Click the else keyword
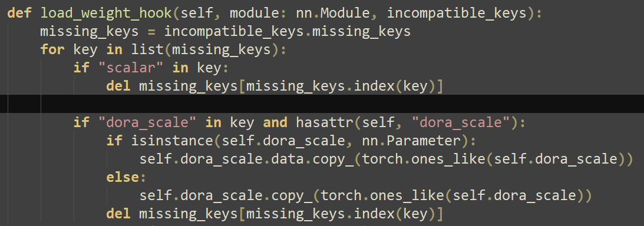The width and height of the screenshot is (644, 226). (123, 177)
